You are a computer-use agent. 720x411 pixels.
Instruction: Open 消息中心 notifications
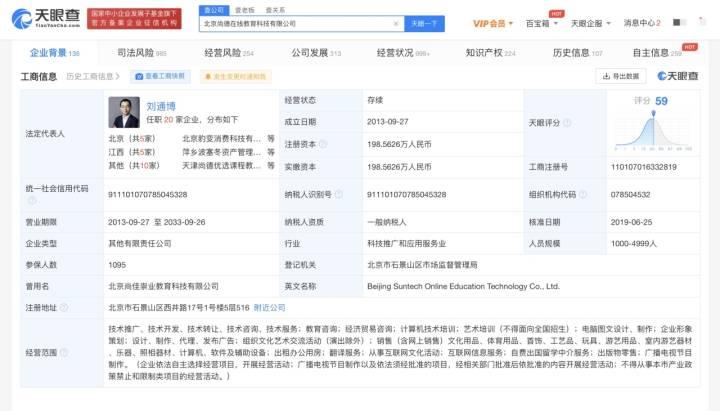(642, 23)
